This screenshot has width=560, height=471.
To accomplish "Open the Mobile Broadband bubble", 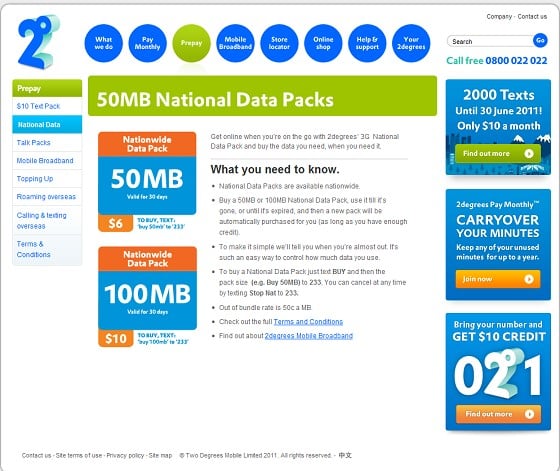I will pos(235,43).
